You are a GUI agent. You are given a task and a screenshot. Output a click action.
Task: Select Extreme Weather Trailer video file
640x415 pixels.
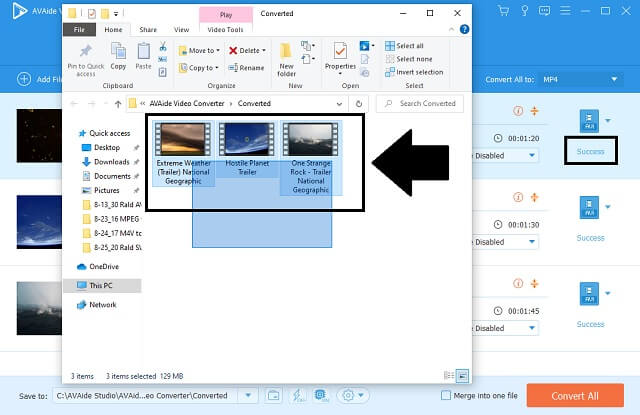coord(183,153)
